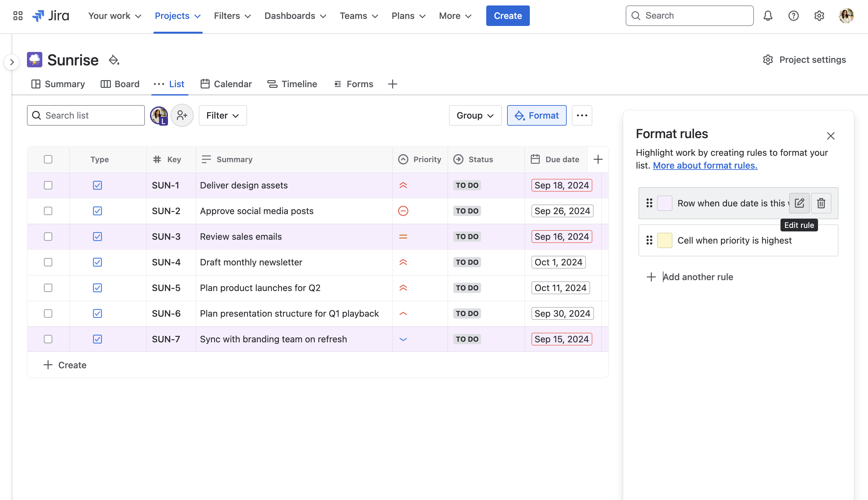The height and width of the screenshot is (500, 868).
Task: Click the close X on Format rules panel
Action: (831, 136)
